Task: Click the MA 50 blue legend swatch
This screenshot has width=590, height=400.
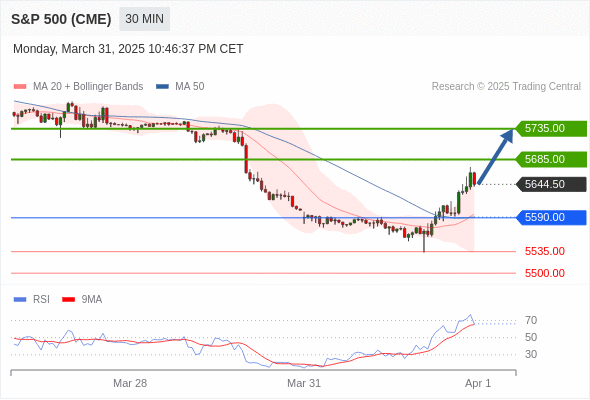Action: pos(163,87)
